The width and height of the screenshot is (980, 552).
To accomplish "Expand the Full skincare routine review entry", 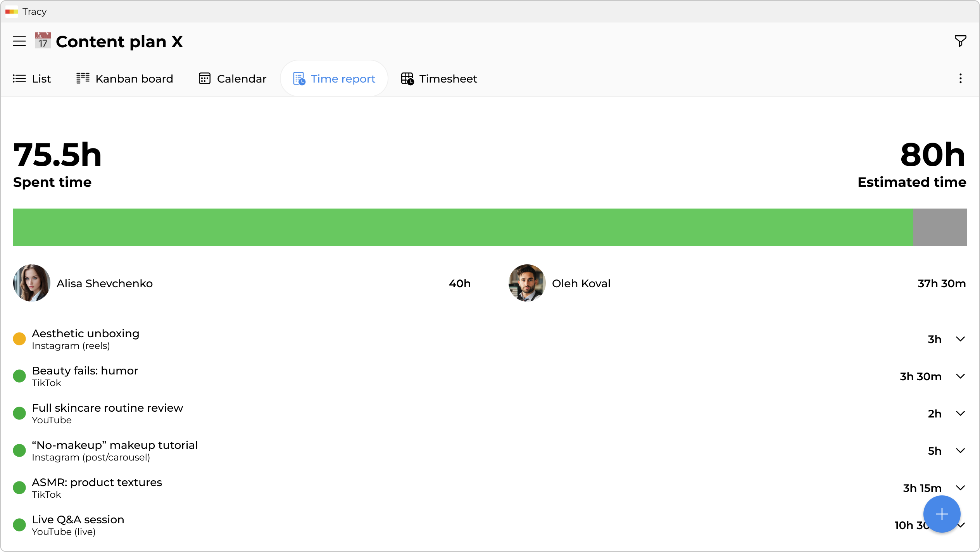I will coord(960,413).
